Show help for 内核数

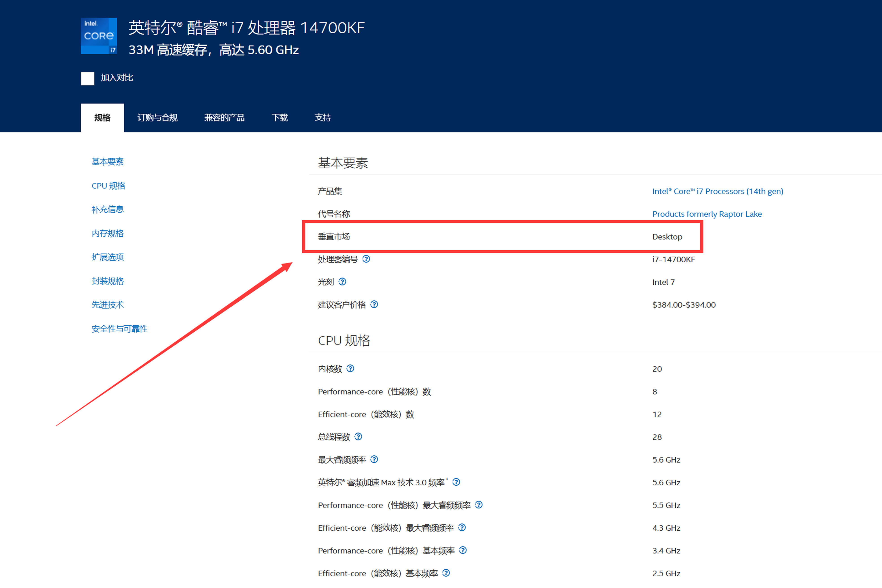coord(350,368)
